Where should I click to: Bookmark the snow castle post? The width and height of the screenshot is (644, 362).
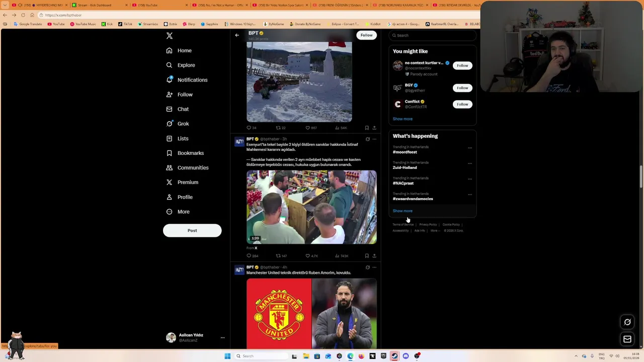click(367, 128)
